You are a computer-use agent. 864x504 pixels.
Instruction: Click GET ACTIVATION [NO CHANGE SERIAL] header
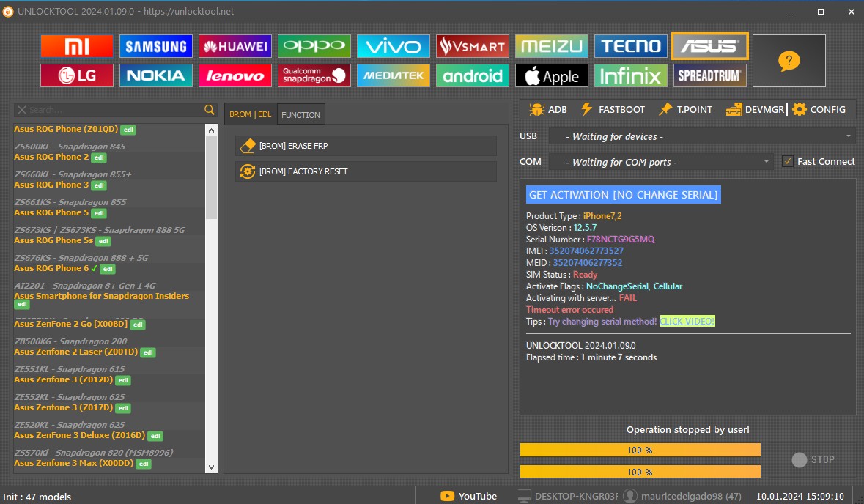(623, 194)
